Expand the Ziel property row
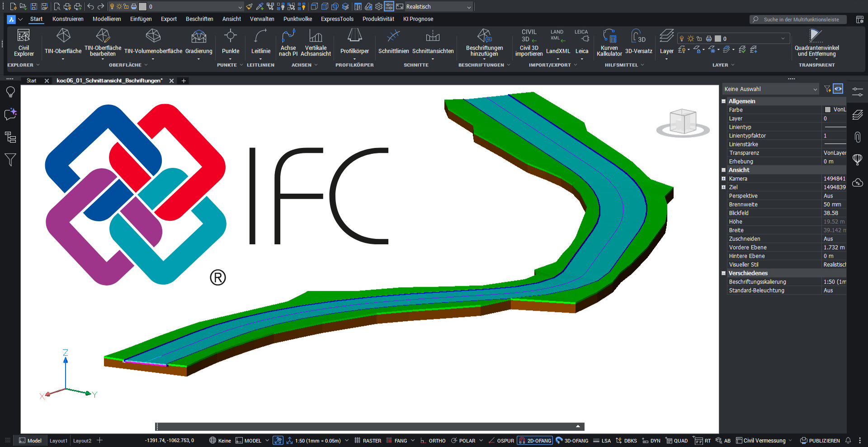868x447 pixels. pos(723,187)
